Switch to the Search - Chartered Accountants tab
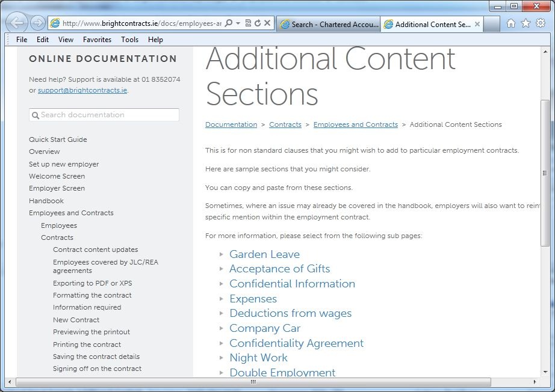The width and height of the screenshot is (555, 392). 328,24
